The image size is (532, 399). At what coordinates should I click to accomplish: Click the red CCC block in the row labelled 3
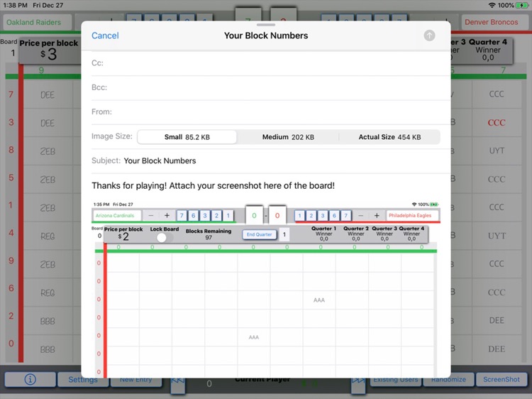pyautogui.click(x=497, y=123)
